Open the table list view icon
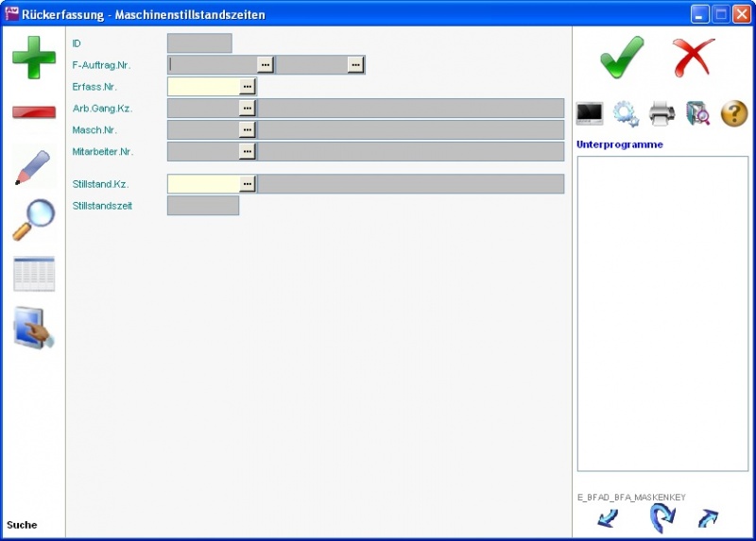 (x=33, y=274)
